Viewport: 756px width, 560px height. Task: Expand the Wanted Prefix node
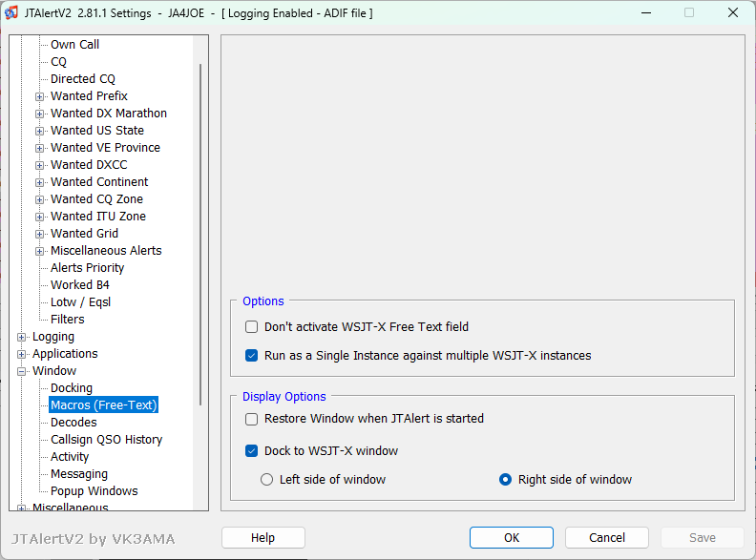(x=39, y=96)
